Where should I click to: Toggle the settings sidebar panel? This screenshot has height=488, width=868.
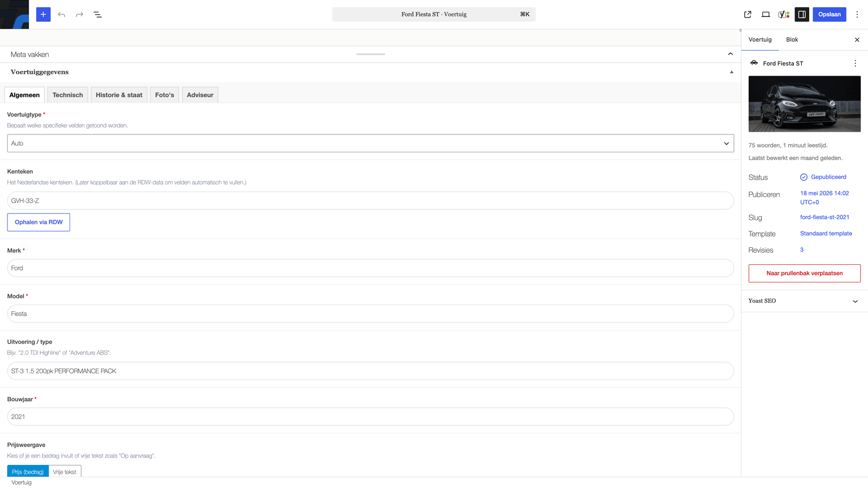pyautogui.click(x=802, y=14)
